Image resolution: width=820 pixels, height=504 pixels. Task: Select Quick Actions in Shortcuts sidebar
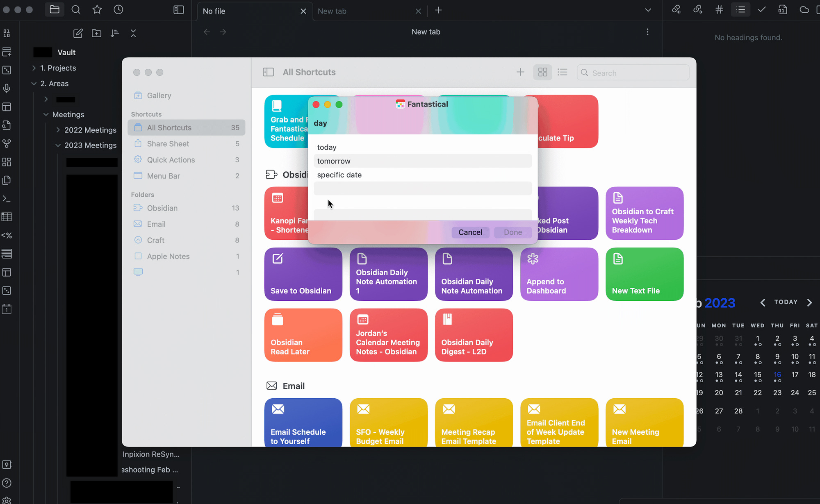pyautogui.click(x=187, y=160)
